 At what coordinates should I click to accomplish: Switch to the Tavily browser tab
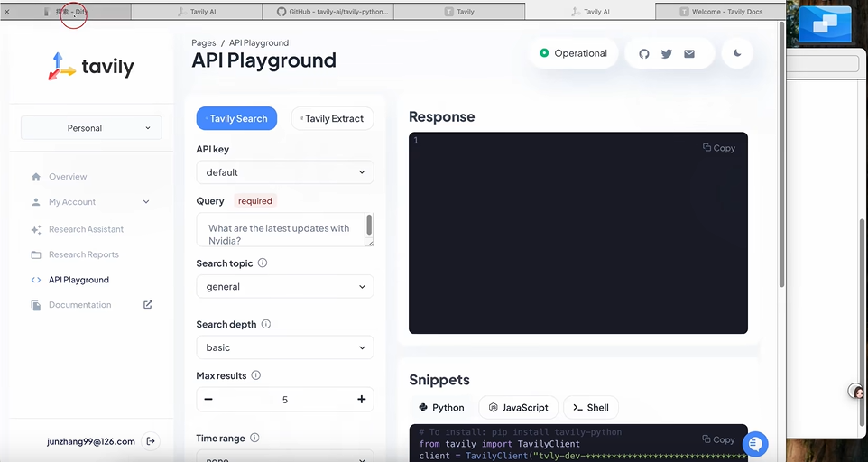coord(459,11)
